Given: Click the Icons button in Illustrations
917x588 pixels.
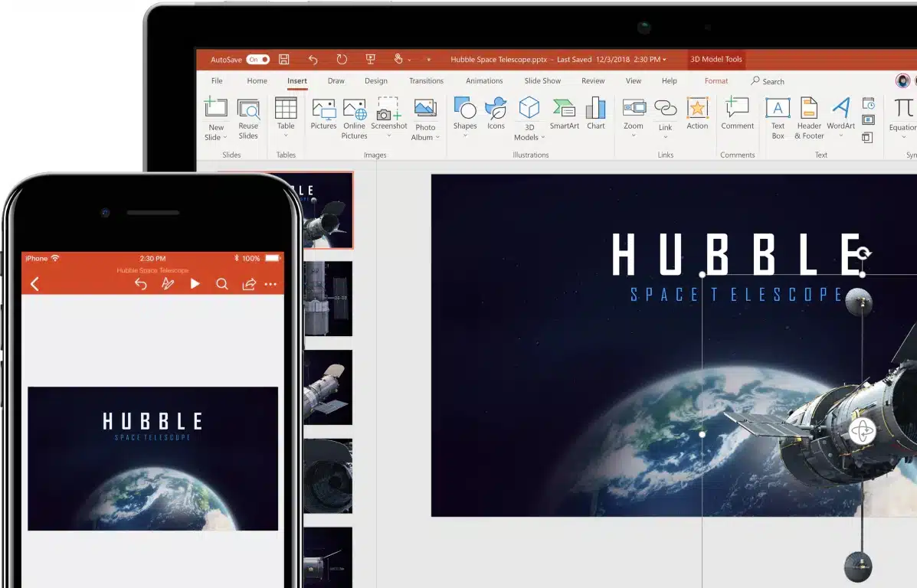Looking at the screenshot, I should click(x=496, y=113).
